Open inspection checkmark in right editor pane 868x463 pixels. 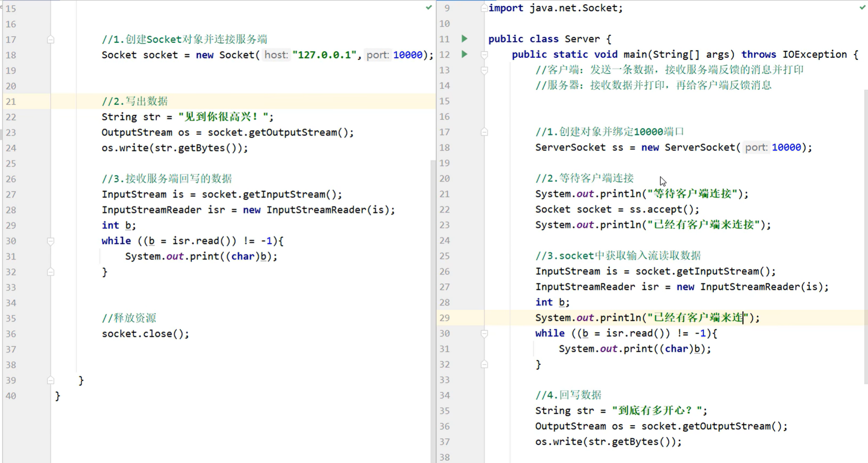(x=862, y=7)
